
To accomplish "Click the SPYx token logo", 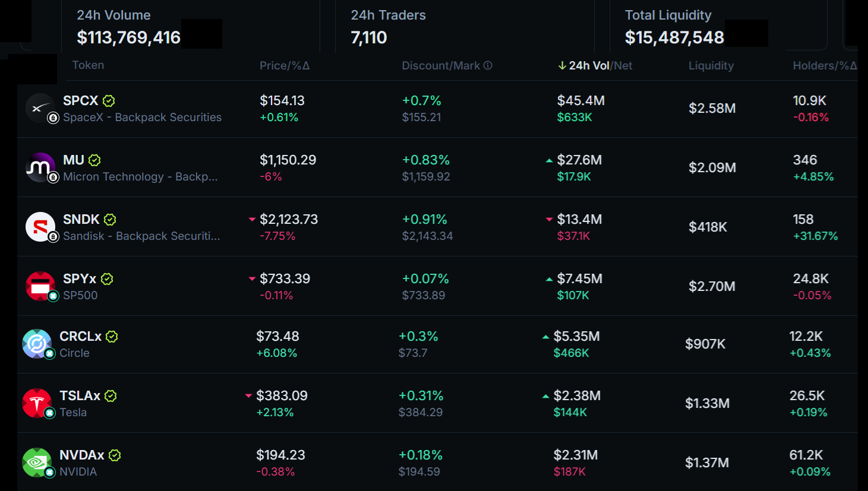I will tap(40, 286).
